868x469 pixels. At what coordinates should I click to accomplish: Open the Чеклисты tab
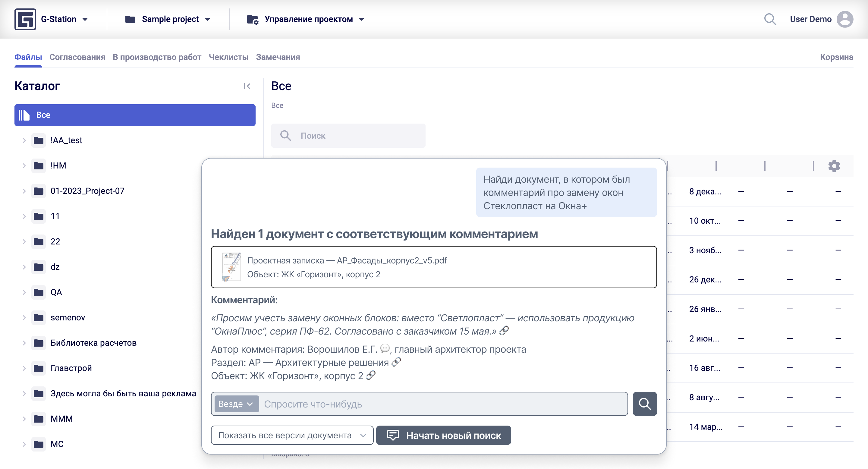point(228,57)
